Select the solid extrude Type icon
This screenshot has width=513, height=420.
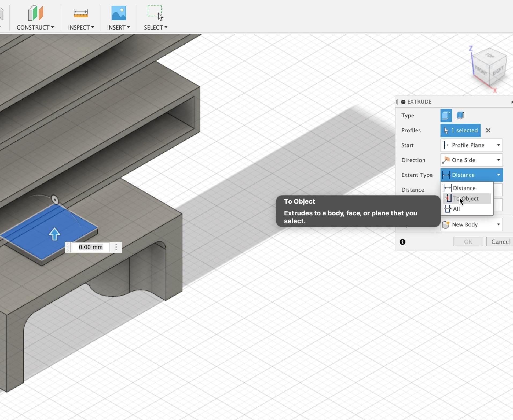click(x=446, y=115)
